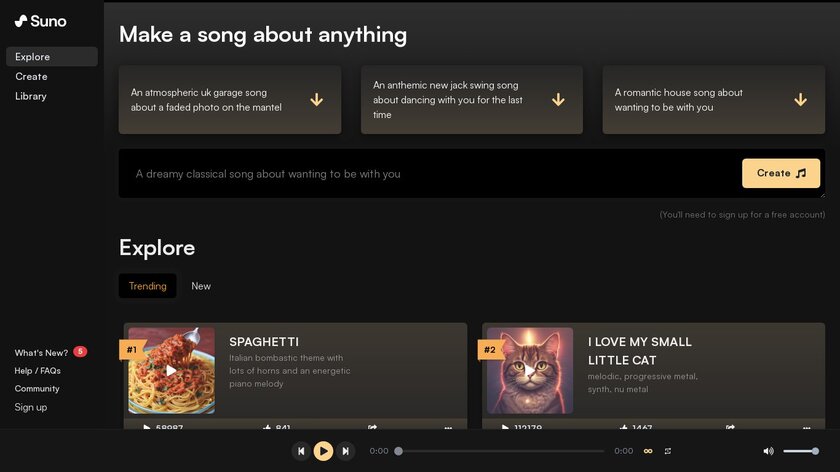840x472 pixels.
Task: Skip to the next track
Action: pos(346,451)
